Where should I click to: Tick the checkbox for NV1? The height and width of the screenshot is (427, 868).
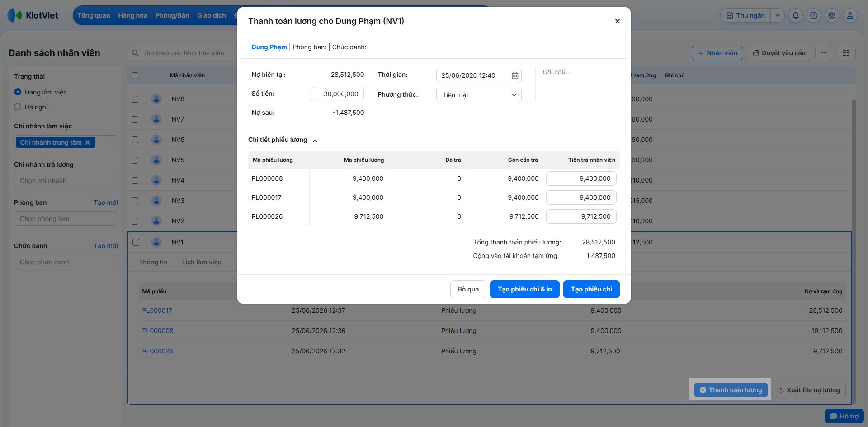point(136,242)
